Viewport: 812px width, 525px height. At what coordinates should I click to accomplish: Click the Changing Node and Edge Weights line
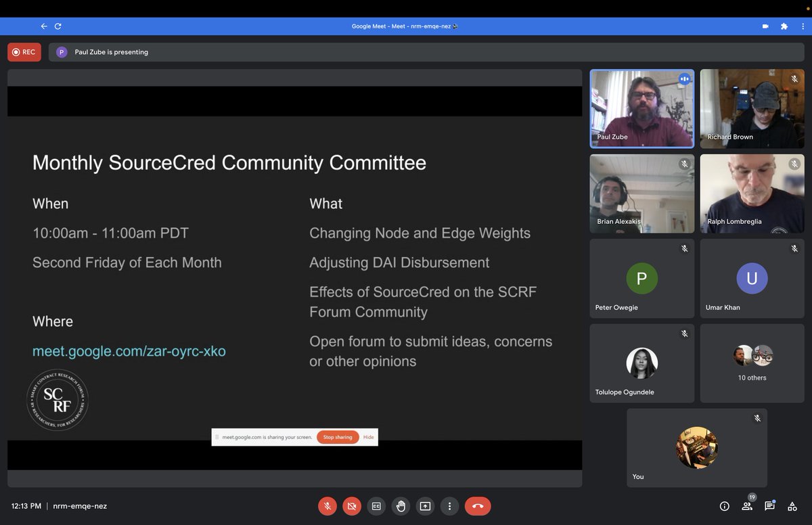[x=420, y=233]
